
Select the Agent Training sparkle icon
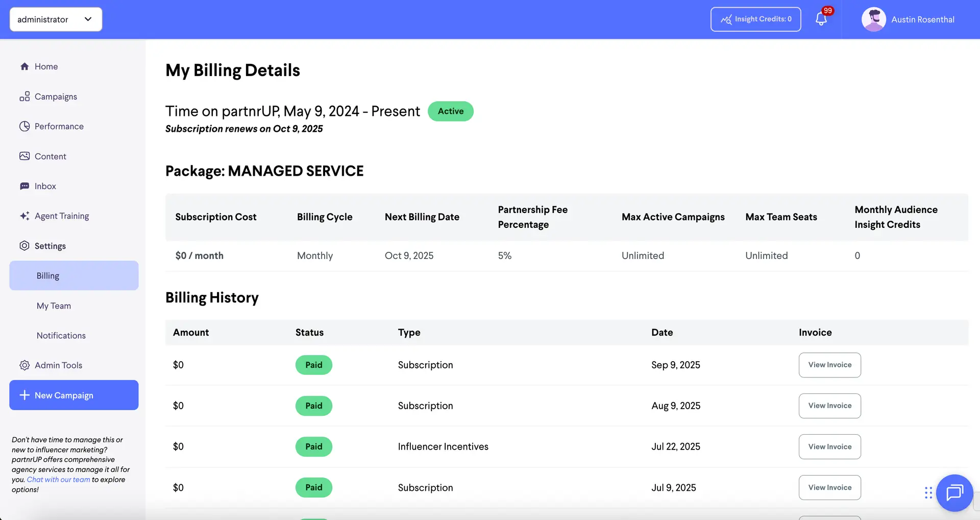point(24,216)
